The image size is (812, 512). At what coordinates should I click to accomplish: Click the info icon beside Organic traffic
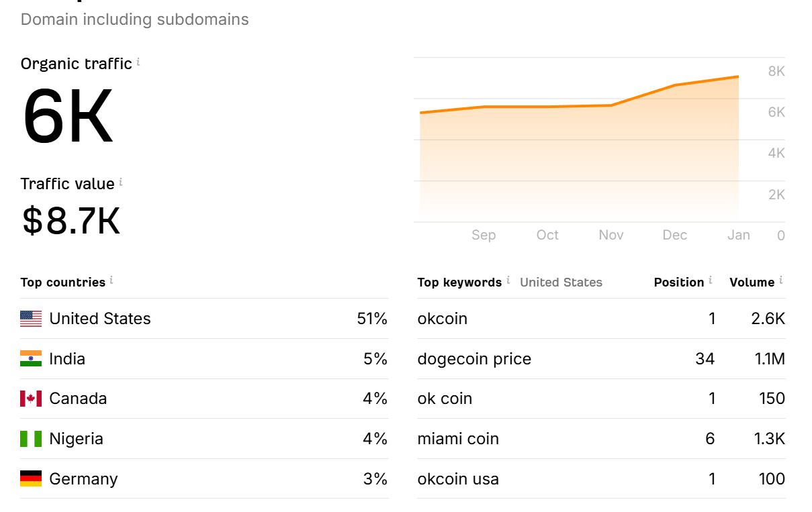pyautogui.click(x=138, y=62)
